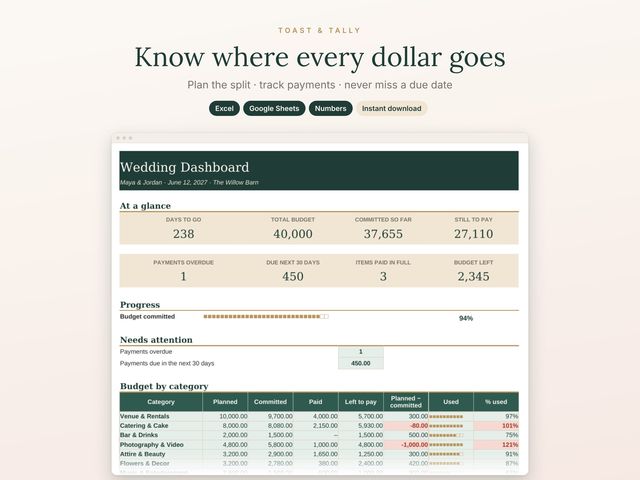
Task: Click the TOAST & TALLY brand text
Action: pyautogui.click(x=320, y=31)
